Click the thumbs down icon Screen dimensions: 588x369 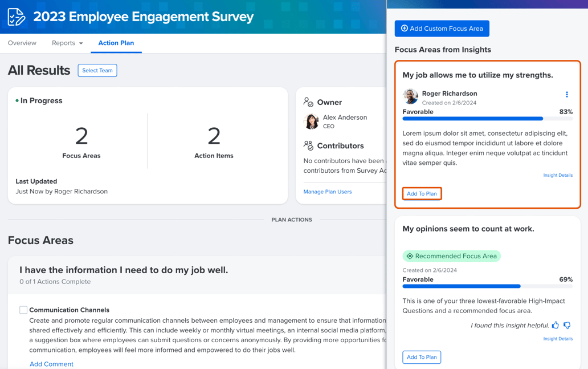tap(567, 325)
